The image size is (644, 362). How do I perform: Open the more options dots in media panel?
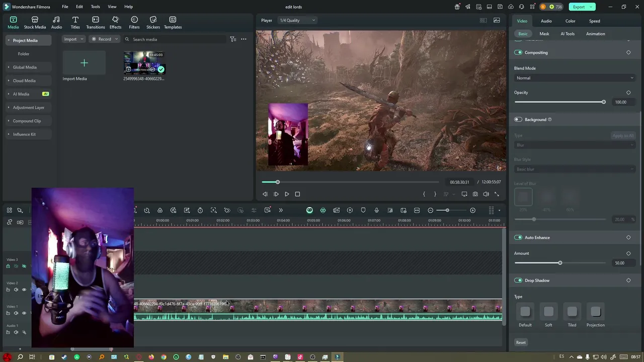[244, 39]
